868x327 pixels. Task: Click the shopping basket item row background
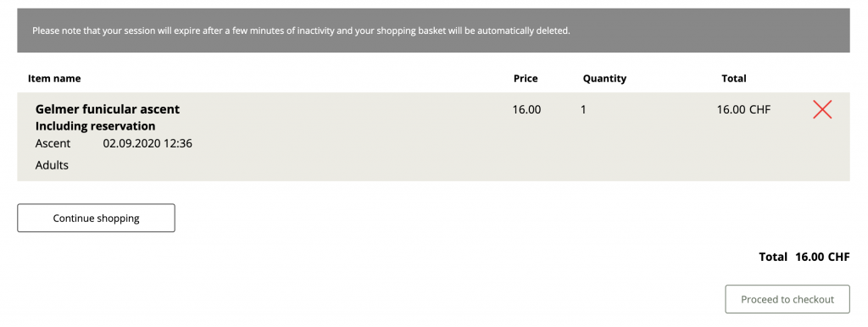pyautogui.click(x=433, y=136)
